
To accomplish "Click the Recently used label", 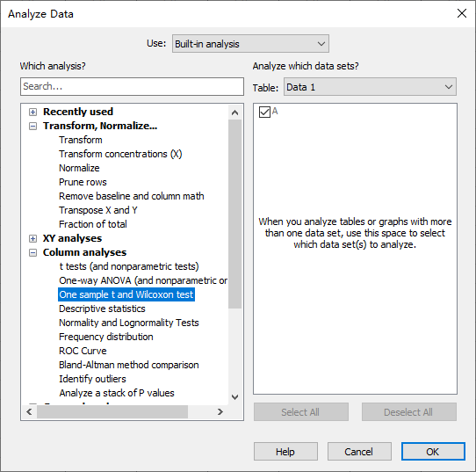I will pos(78,112).
